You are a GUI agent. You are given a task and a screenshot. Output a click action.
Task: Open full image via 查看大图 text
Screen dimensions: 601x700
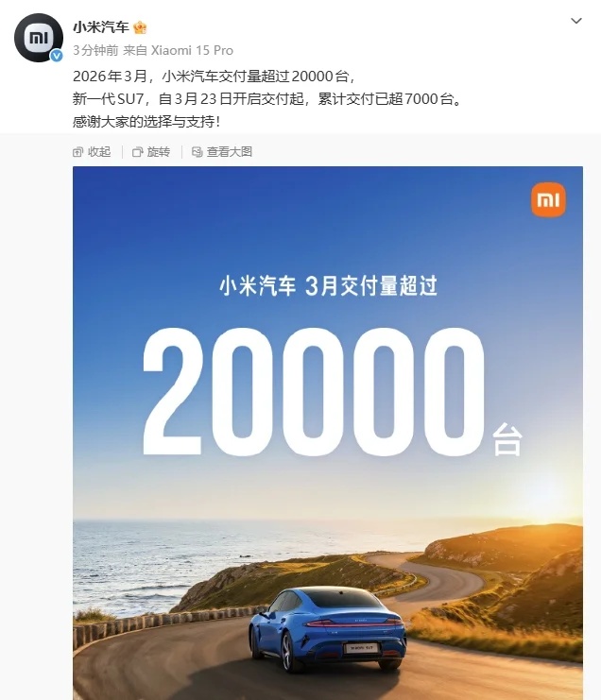(230, 152)
